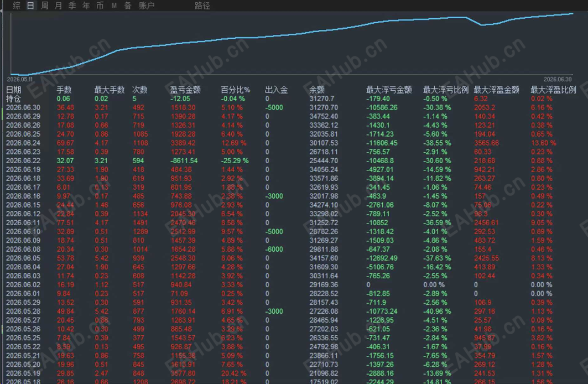Click the trade count 1491

tap(141, 223)
